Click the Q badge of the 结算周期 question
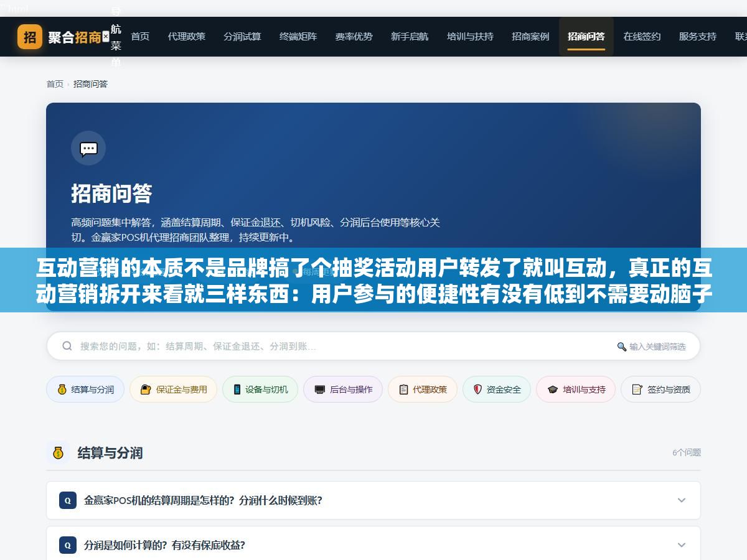 tap(68, 500)
